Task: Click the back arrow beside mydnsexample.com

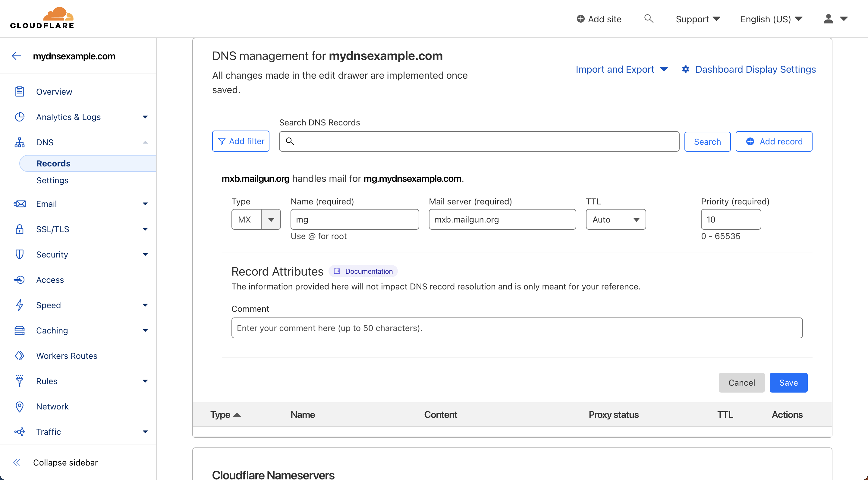Action: [17, 56]
